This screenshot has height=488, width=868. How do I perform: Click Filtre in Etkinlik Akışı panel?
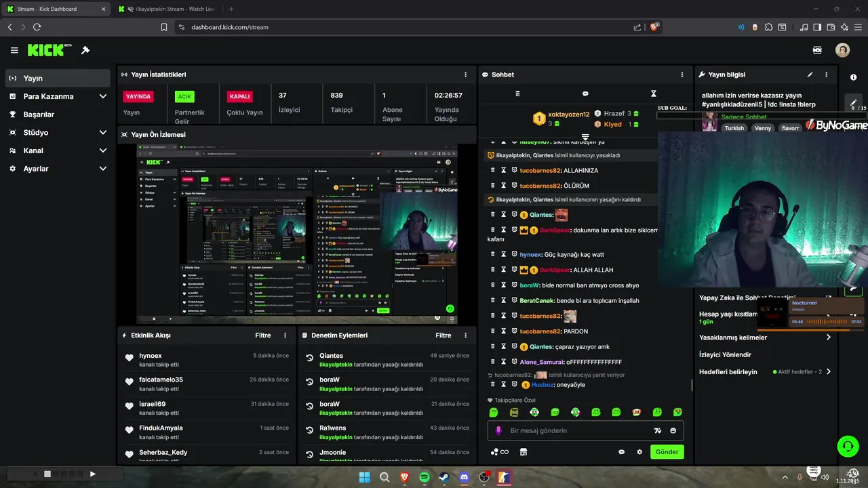pos(263,335)
